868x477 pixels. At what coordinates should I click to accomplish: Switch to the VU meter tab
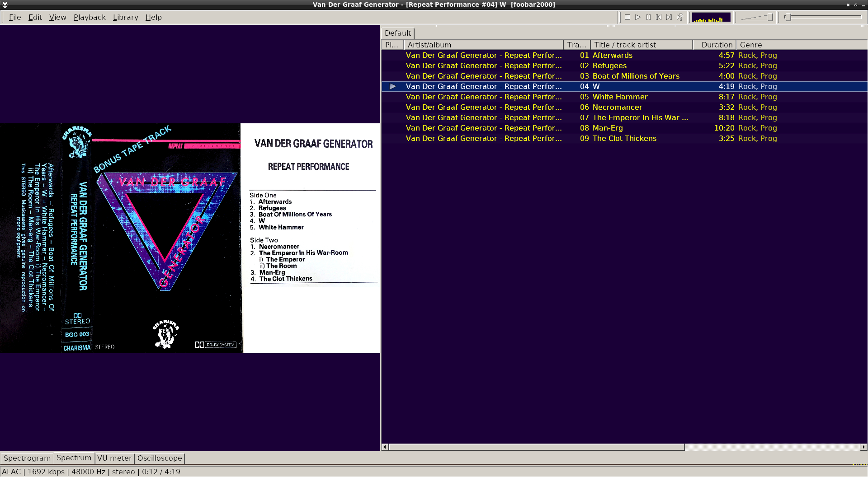[114, 458]
